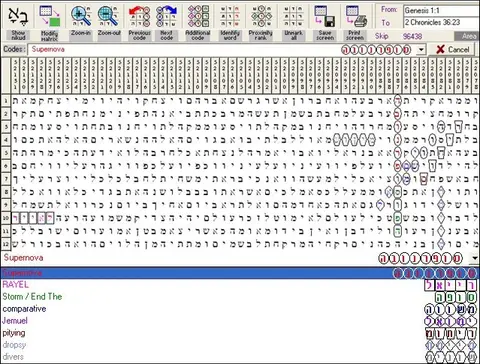
Task: Click row number 12 header
Action: 6,244
